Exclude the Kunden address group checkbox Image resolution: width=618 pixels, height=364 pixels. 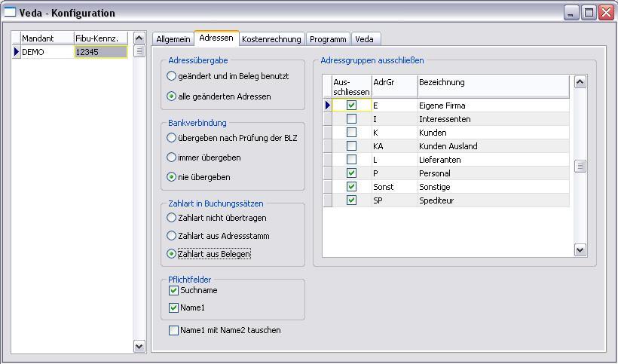(351, 133)
